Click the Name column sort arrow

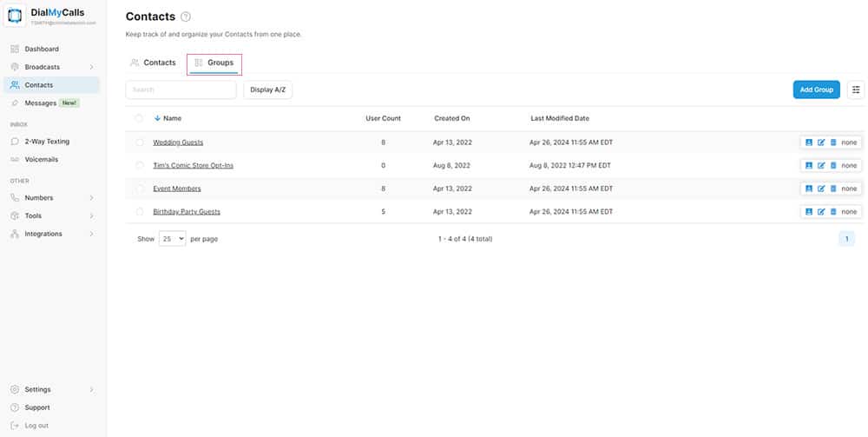tap(157, 118)
